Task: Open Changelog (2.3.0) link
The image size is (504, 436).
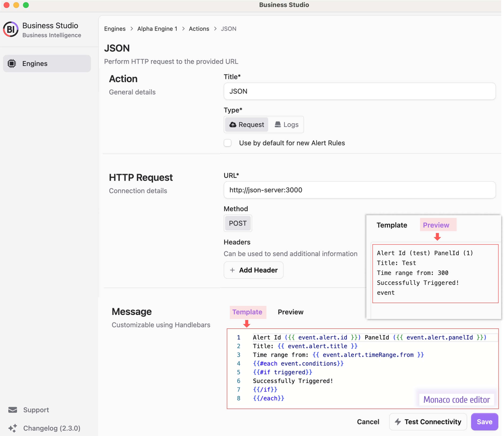Action: point(44,428)
